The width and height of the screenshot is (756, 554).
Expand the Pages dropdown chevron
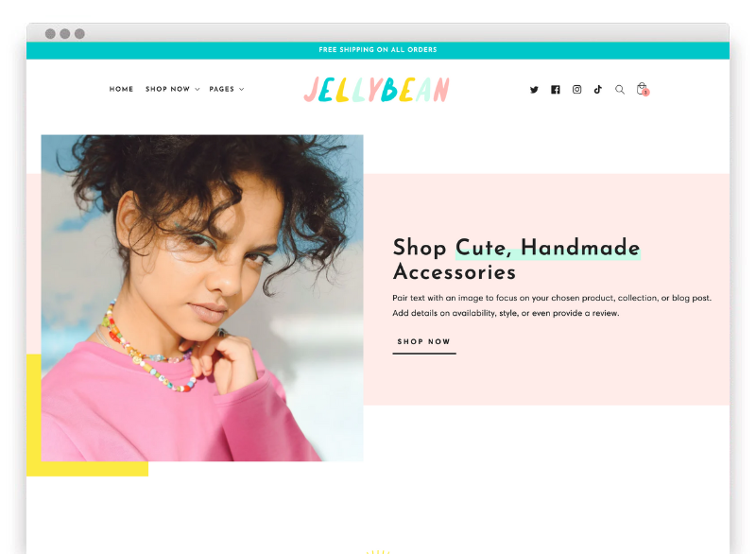[242, 89]
